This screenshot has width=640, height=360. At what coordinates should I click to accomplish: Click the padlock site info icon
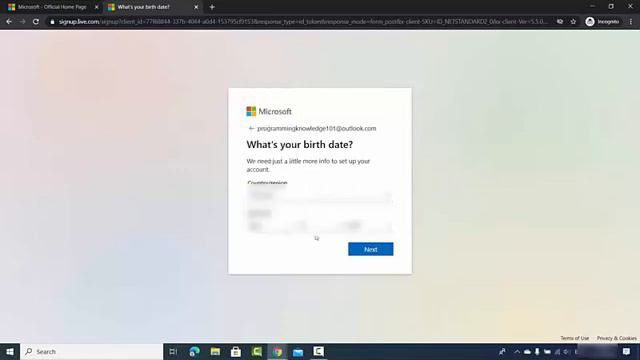click(52, 22)
